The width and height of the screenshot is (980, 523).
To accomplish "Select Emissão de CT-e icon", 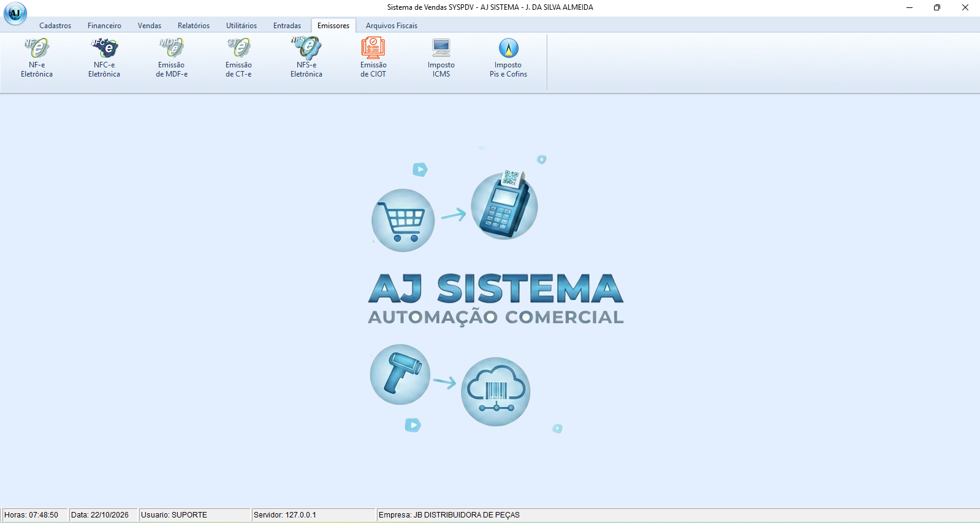I will click(x=238, y=58).
